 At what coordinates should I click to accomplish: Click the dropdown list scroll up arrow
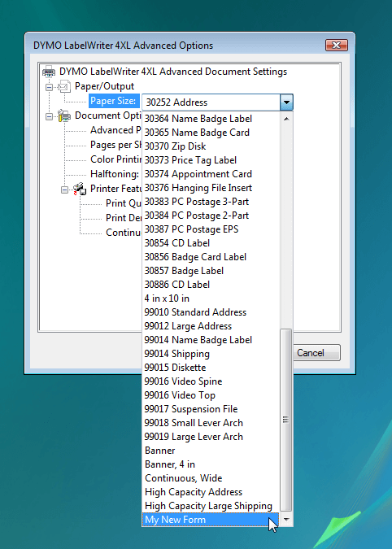286,119
